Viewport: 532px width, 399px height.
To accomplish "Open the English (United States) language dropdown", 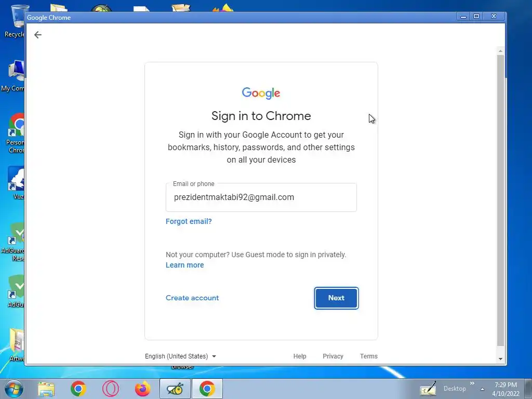I will point(180,356).
